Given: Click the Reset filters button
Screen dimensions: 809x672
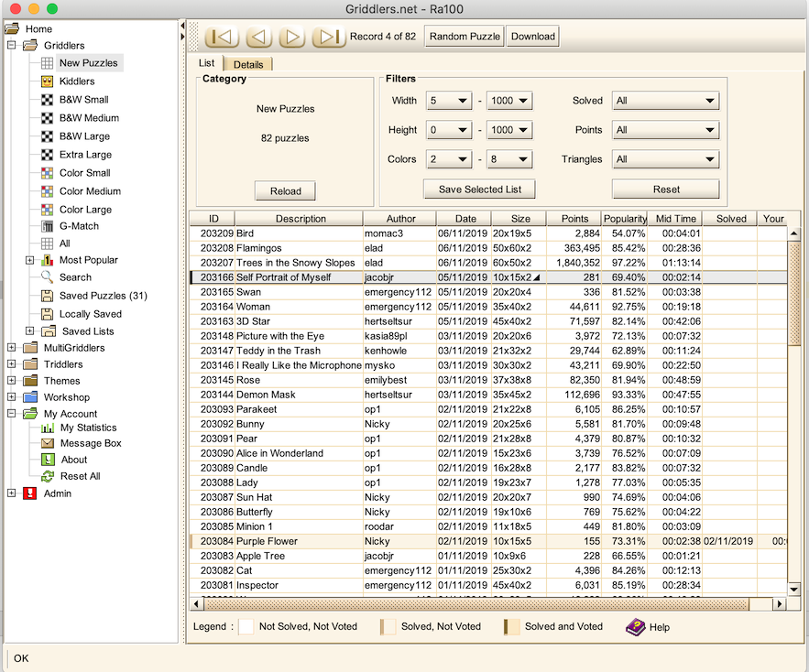Looking at the screenshot, I should pos(665,190).
